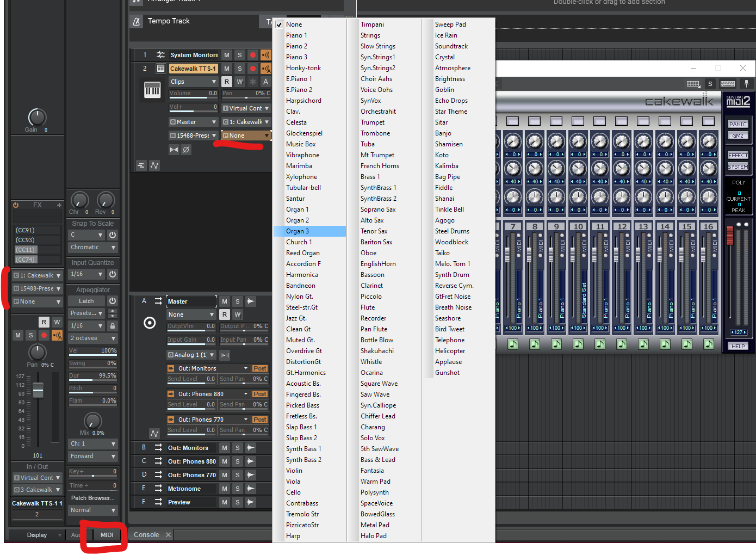Adjust arpeggiator Vel 100% slider
This screenshot has width=756, height=555.
(93, 351)
